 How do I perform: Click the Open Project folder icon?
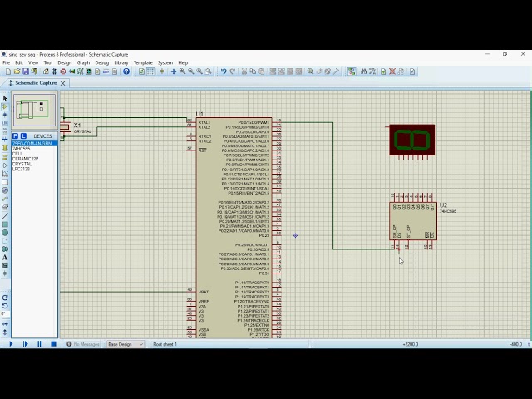click(17, 71)
